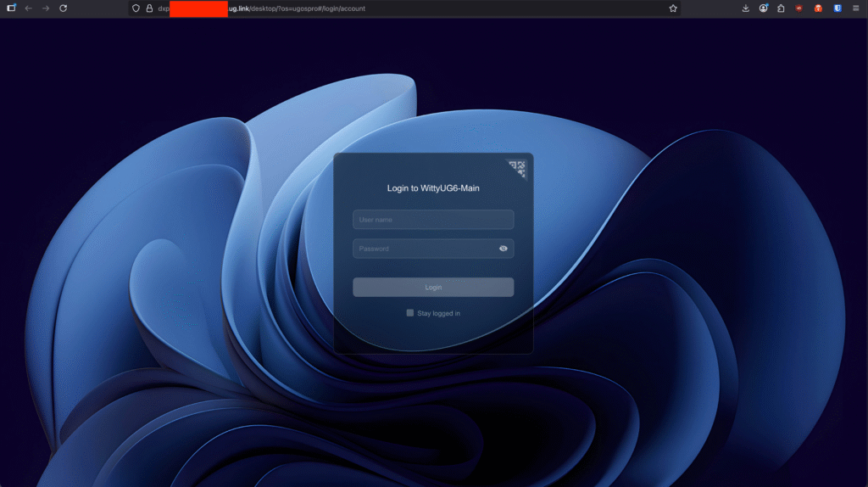Open the Bitwarden extension shield icon

837,8
